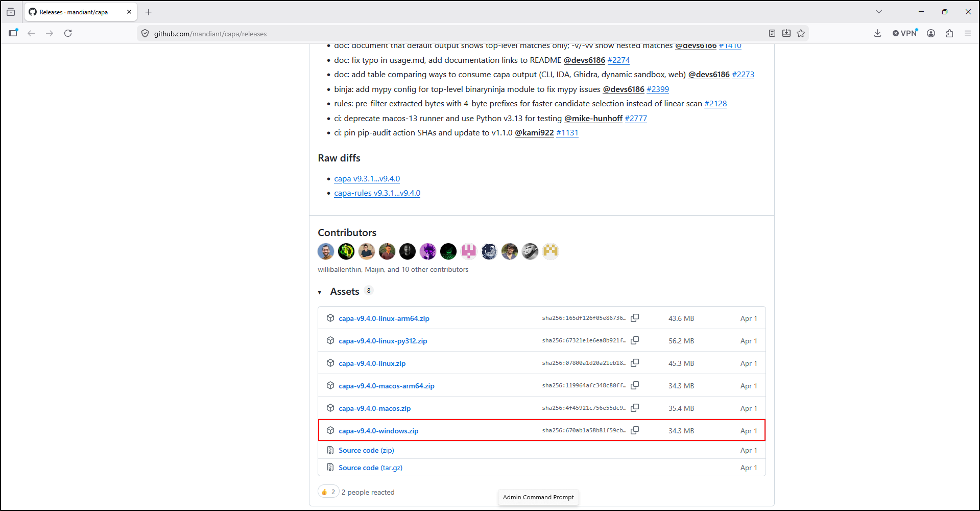Download capa-v9.4.0-macos-arm64.zip

point(387,386)
